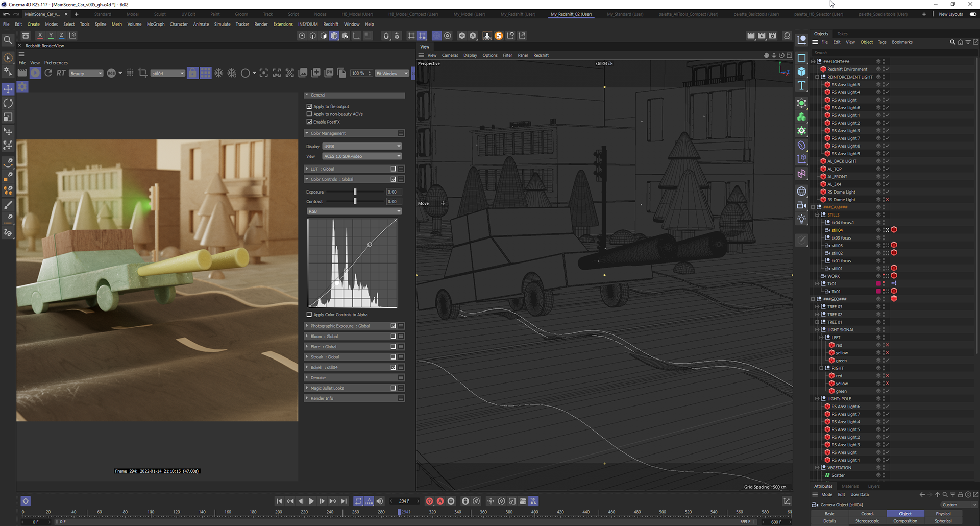Expand the Denoise section

[x=307, y=377]
